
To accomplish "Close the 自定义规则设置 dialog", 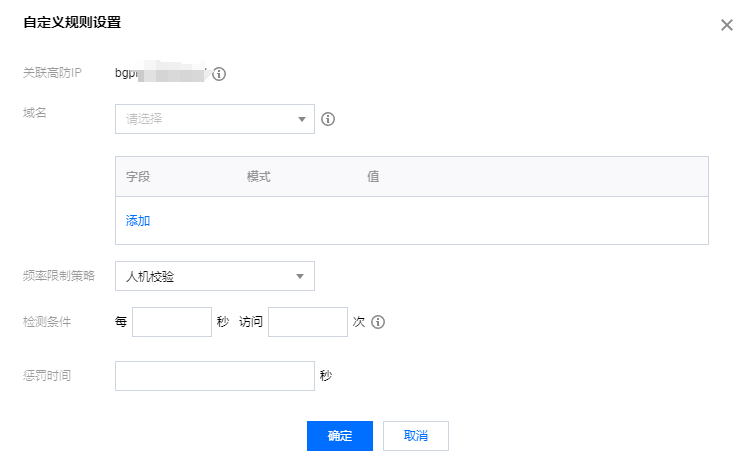I will point(727,25).
